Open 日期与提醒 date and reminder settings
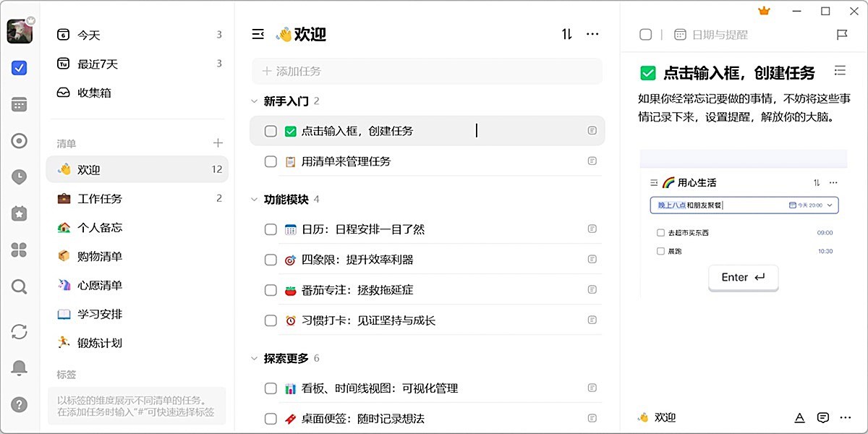This screenshot has height=434, width=868. click(712, 34)
